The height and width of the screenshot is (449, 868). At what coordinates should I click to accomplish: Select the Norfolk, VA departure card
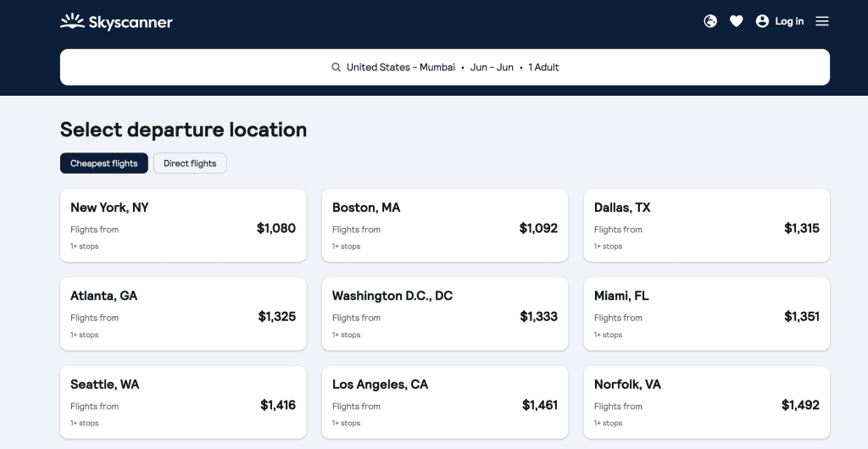[707, 402]
